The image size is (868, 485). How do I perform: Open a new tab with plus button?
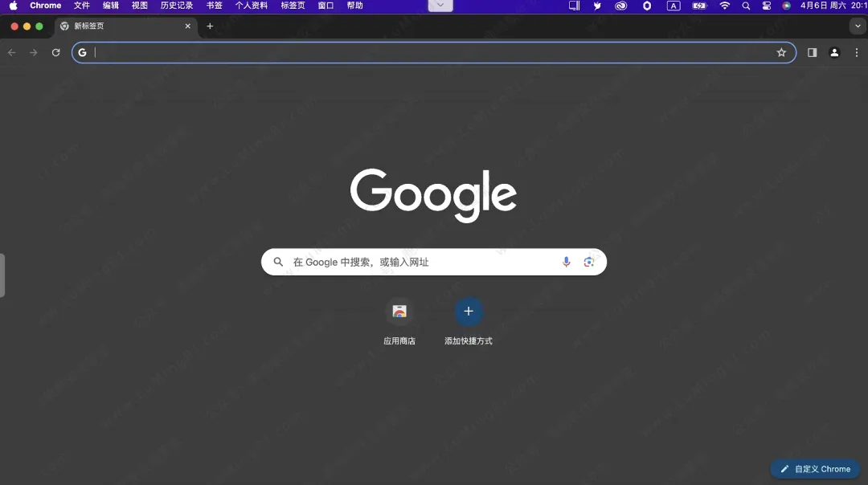[210, 26]
